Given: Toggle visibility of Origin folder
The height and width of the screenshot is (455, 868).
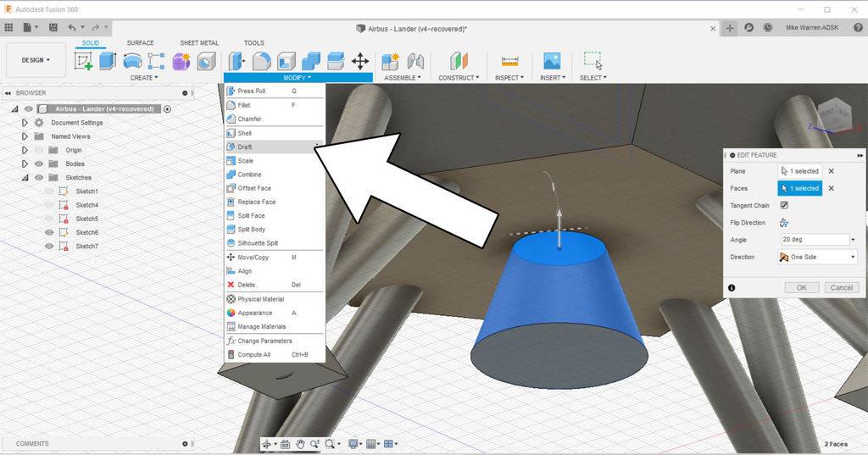Looking at the screenshot, I should 39,150.
